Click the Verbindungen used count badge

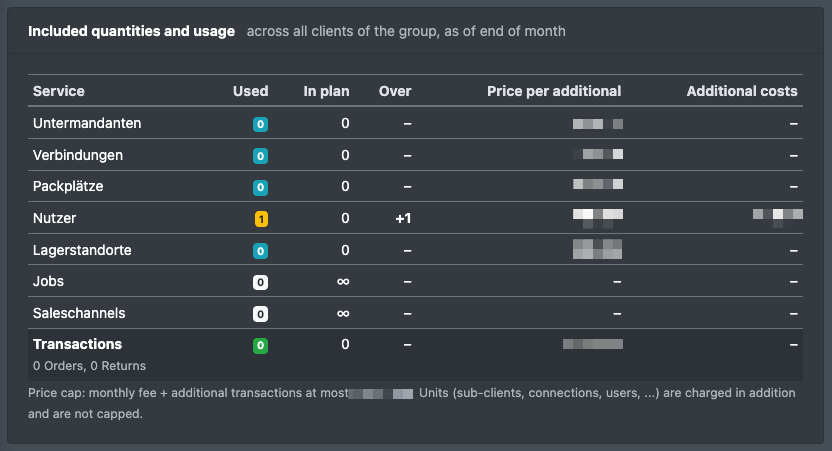260,156
